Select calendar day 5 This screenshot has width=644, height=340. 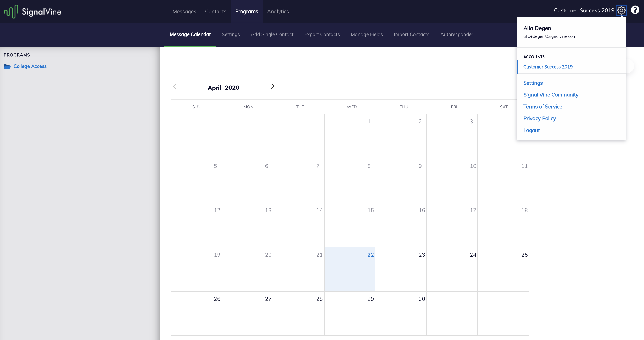196,180
